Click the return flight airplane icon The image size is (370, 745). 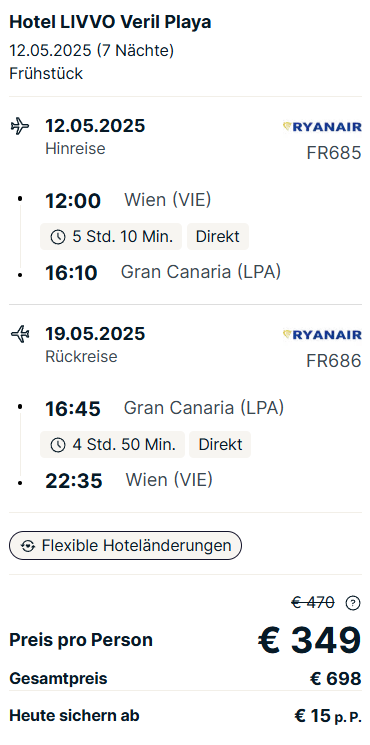[x=19, y=334]
